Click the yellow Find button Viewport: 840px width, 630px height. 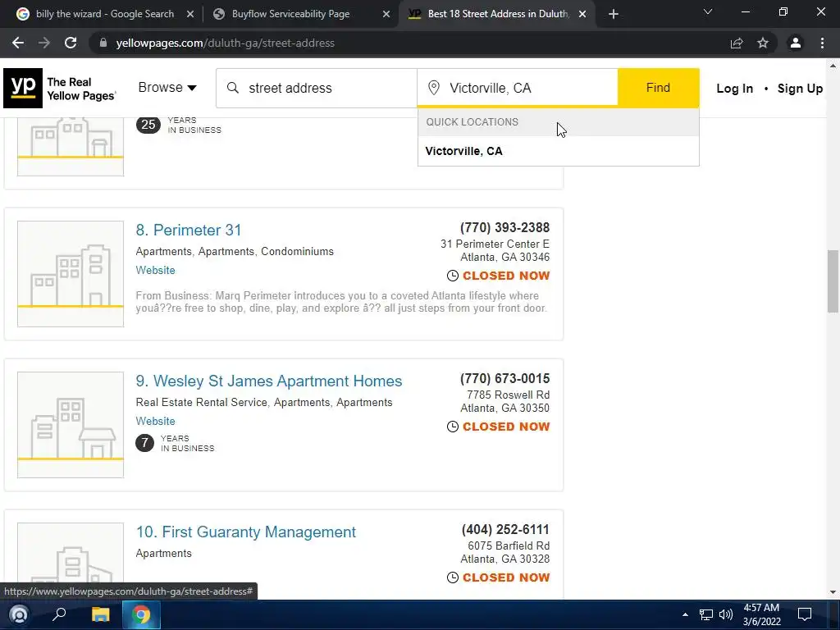tap(659, 87)
